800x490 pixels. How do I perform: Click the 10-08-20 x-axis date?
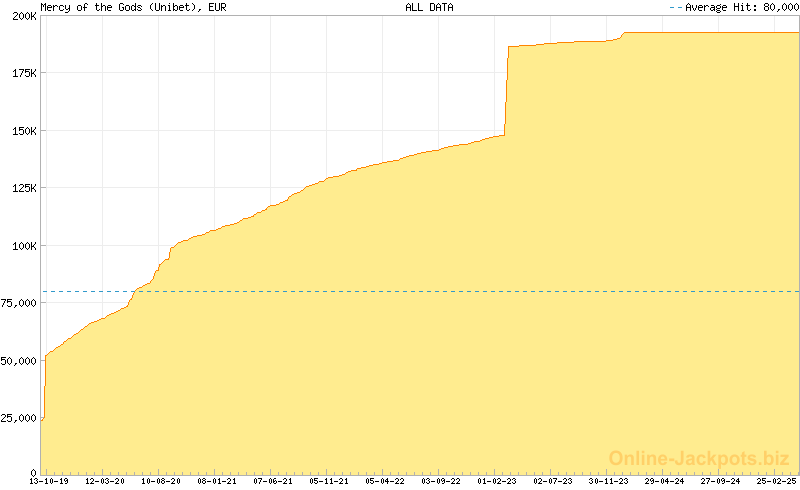pos(161,481)
